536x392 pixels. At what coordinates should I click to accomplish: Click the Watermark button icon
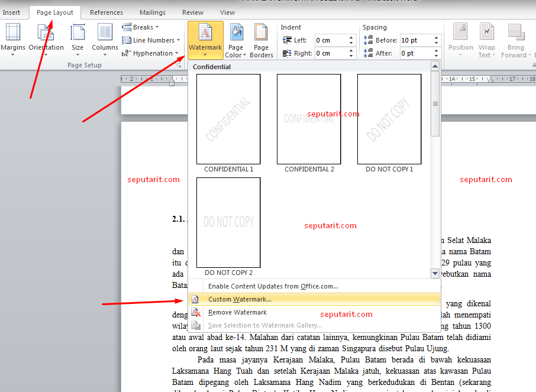[x=205, y=33]
